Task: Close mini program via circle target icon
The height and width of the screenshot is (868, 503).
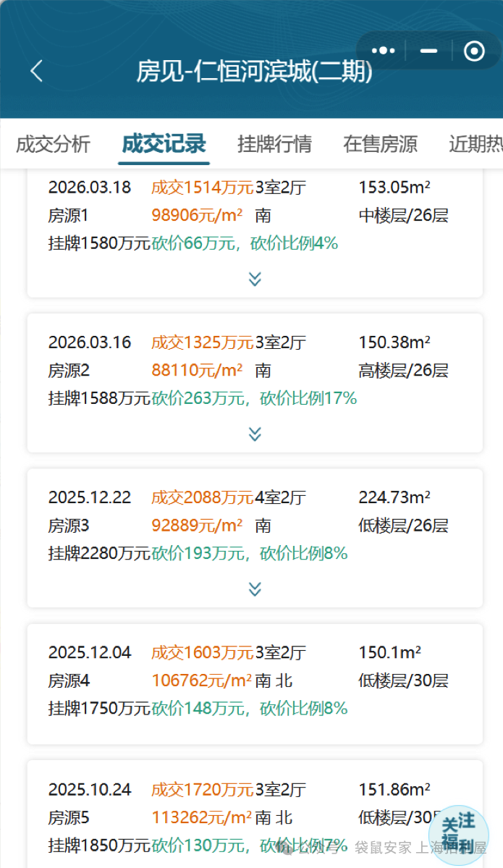Action: tap(474, 51)
